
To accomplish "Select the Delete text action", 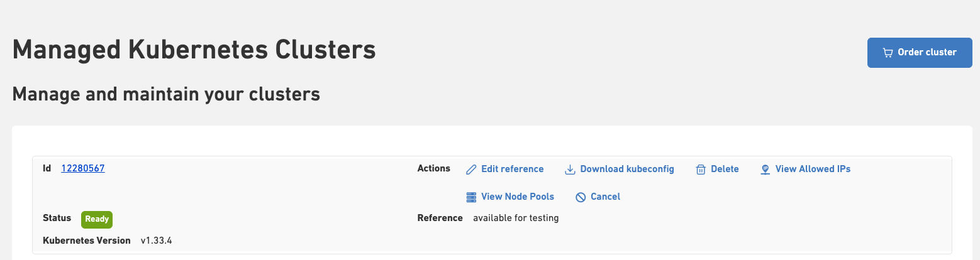I will (725, 169).
